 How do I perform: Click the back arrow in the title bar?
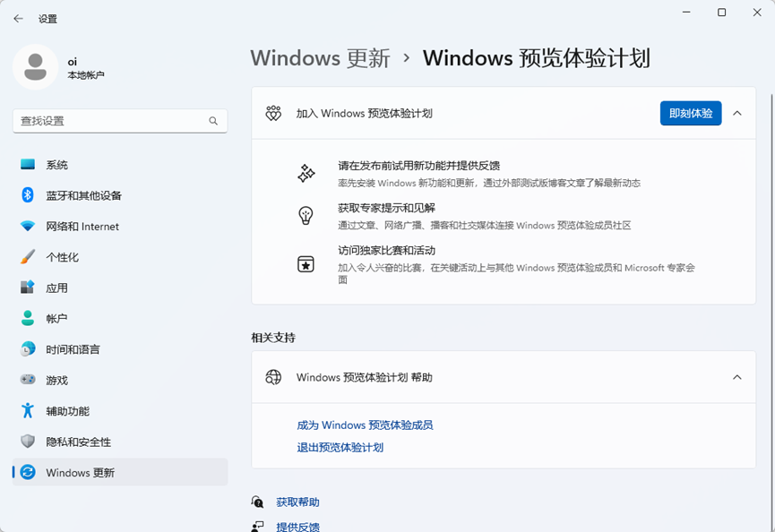click(18, 19)
